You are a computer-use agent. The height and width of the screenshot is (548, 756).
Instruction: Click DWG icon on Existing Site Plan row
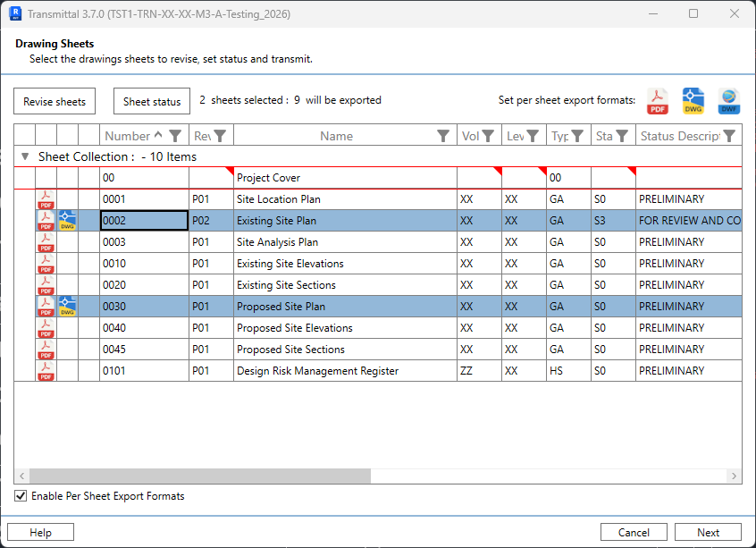tap(67, 221)
